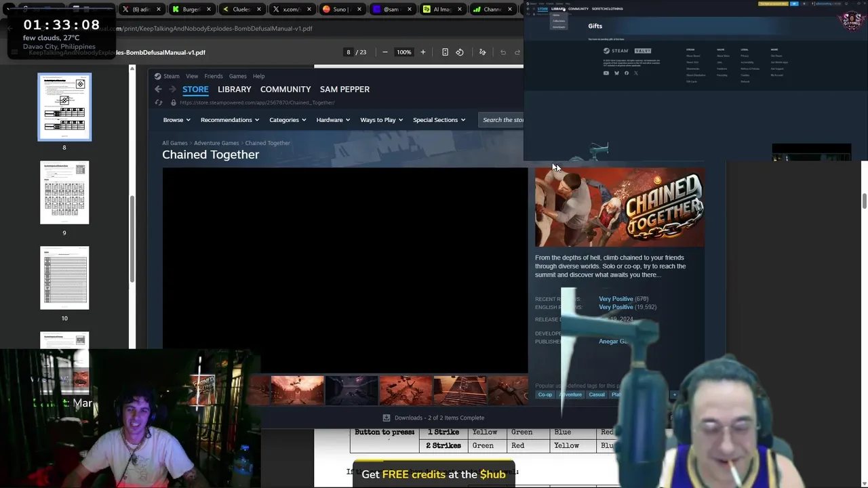Close the AI Image browser tab
Viewport: 868px width, 488px height.
coord(459,9)
